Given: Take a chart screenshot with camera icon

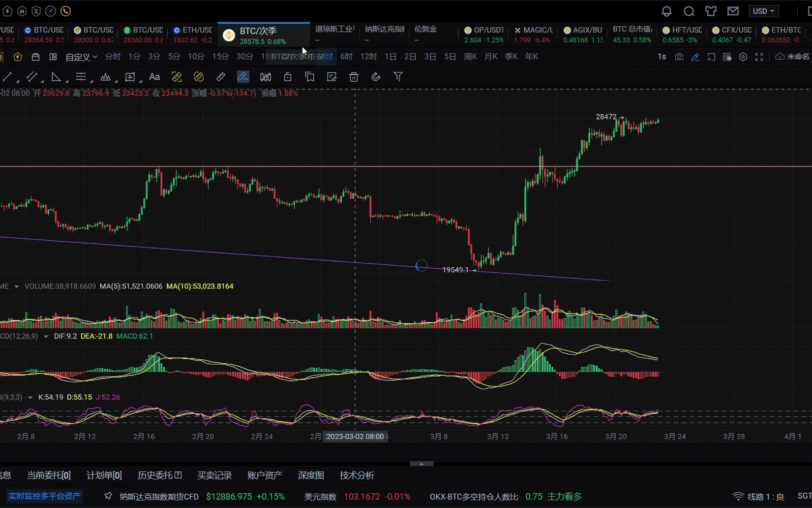Looking at the screenshot, I should pos(679,57).
